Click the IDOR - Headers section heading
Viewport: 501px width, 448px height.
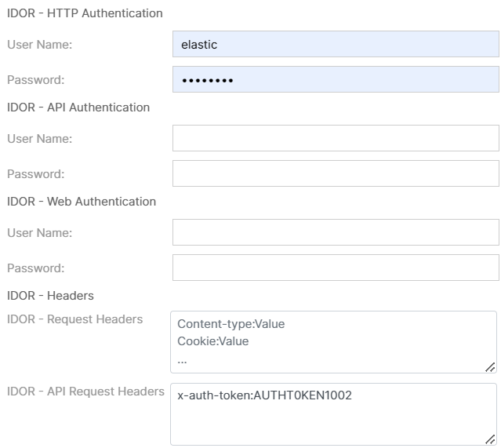50,296
